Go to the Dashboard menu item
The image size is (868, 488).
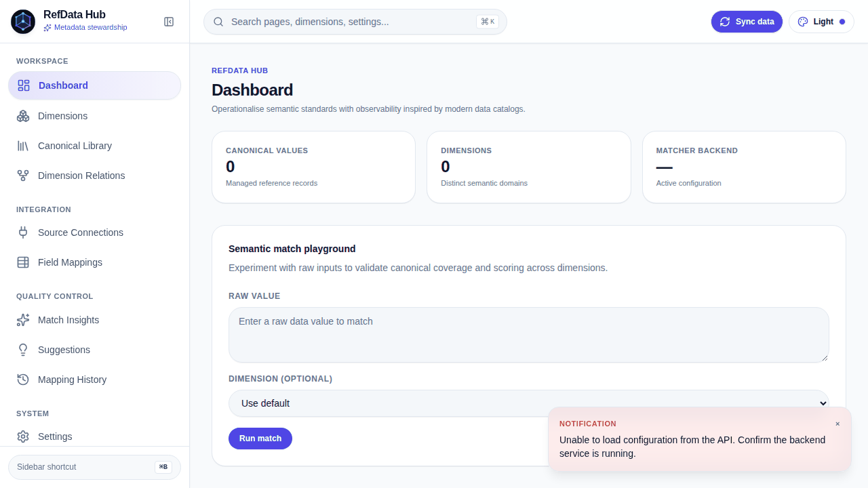[95, 85]
